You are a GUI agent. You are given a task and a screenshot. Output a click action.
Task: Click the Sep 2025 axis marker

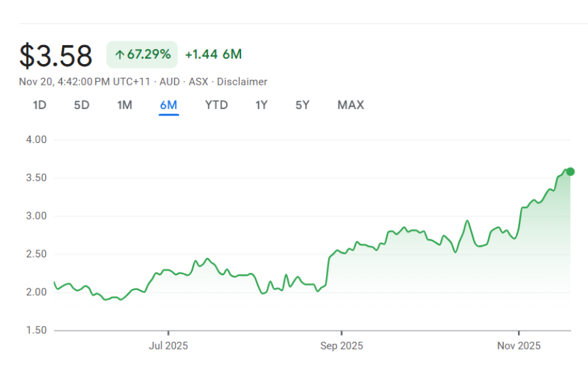point(341,346)
